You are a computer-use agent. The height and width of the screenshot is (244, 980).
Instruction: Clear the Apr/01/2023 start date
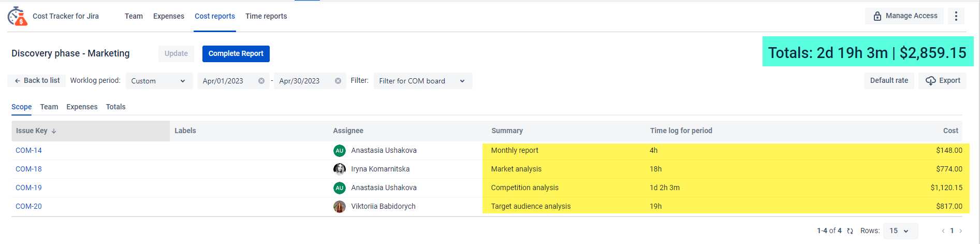[261, 81]
